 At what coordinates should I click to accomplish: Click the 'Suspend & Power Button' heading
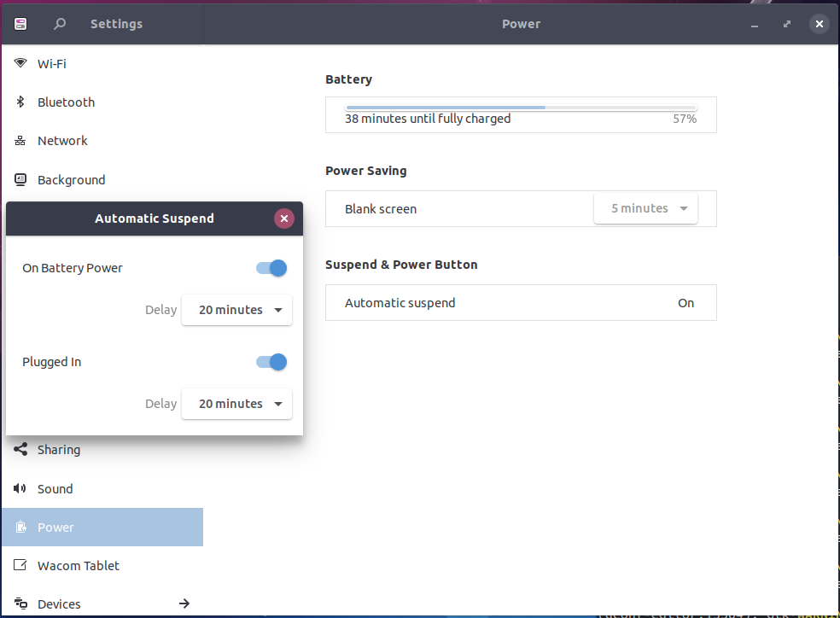(401, 265)
